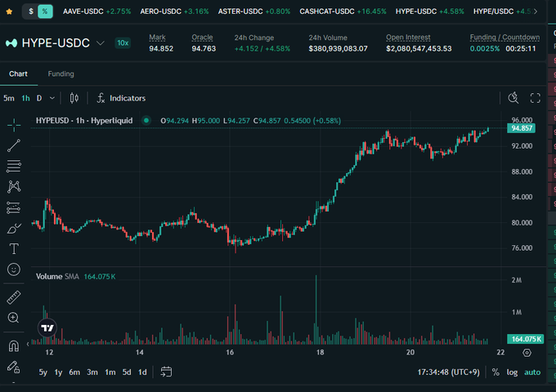Set date range to 3m
This screenshot has width=556, height=392.
tap(92, 372)
